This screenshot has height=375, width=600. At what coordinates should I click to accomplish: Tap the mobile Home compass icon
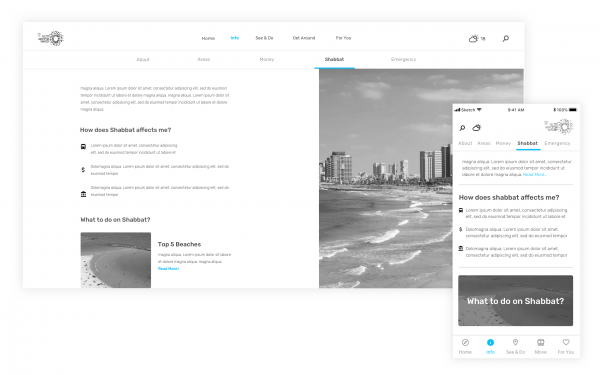(x=465, y=342)
